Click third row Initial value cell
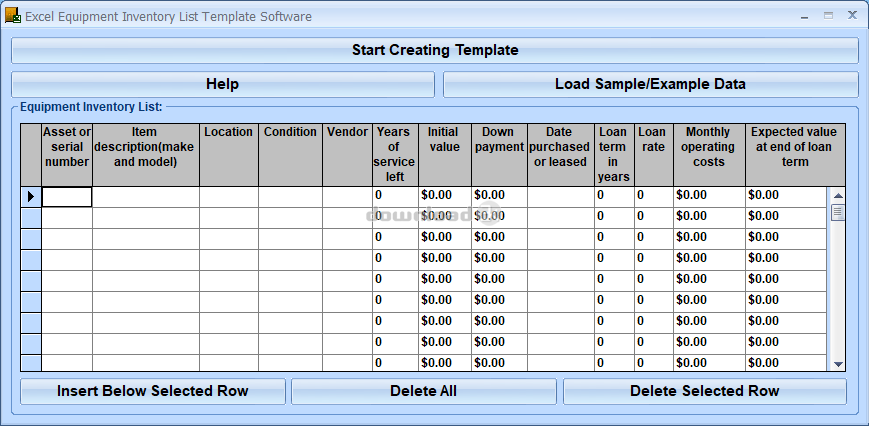 pos(445,239)
